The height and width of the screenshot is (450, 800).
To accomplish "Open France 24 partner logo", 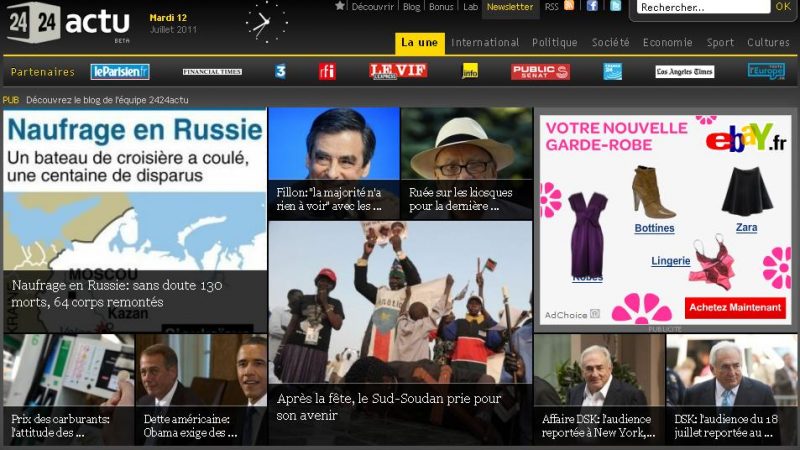I will pos(612,71).
